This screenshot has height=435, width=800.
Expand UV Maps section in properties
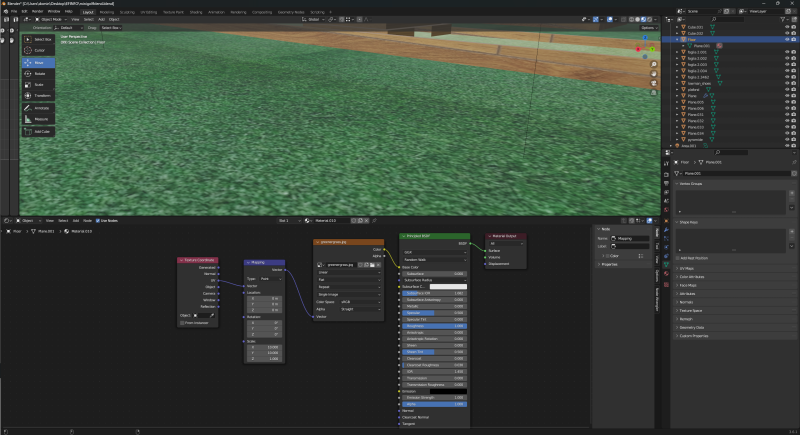click(x=687, y=268)
